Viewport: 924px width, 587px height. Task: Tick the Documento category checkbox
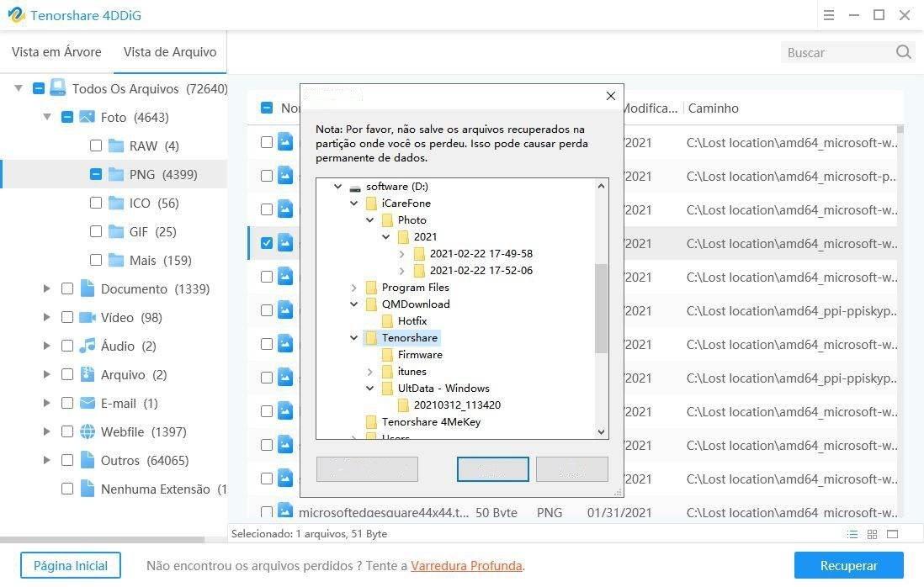click(x=67, y=288)
